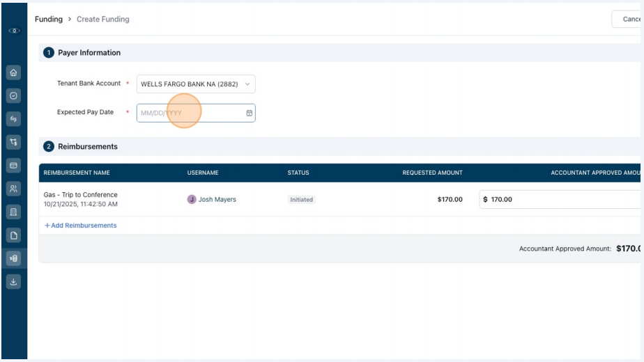The height and width of the screenshot is (362, 644).
Task: Click the download sidebar icon
Action: click(x=13, y=282)
